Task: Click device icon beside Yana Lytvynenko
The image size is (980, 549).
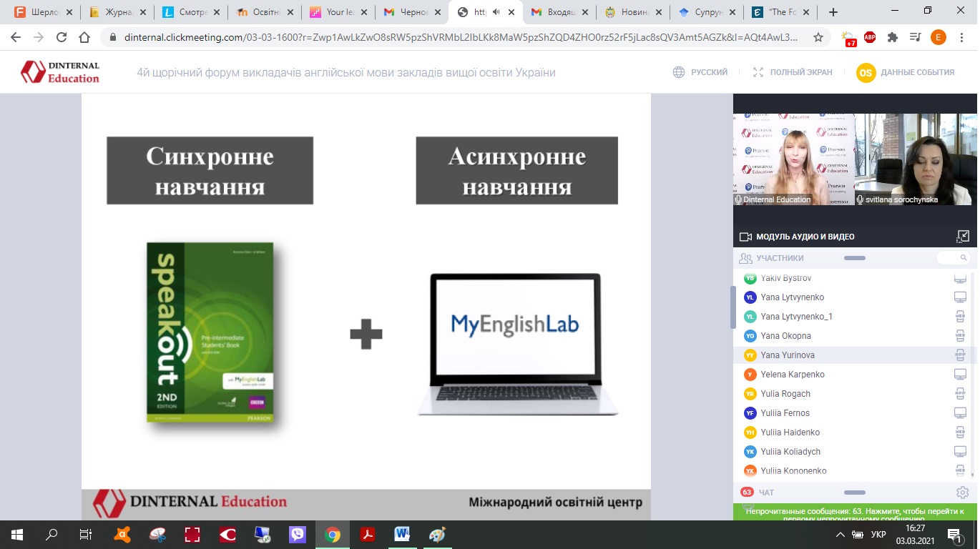Action: (960, 297)
